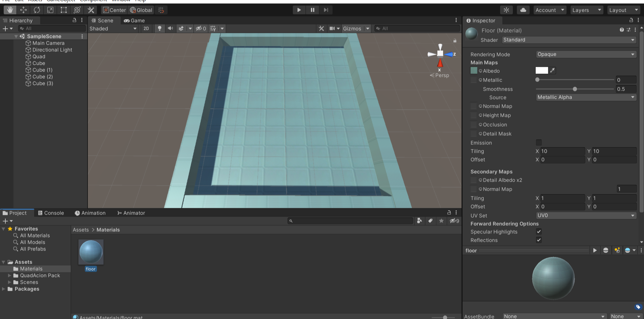644x319 pixels.
Task: Toggle Global rotation button
Action: [x=141, y=10]
